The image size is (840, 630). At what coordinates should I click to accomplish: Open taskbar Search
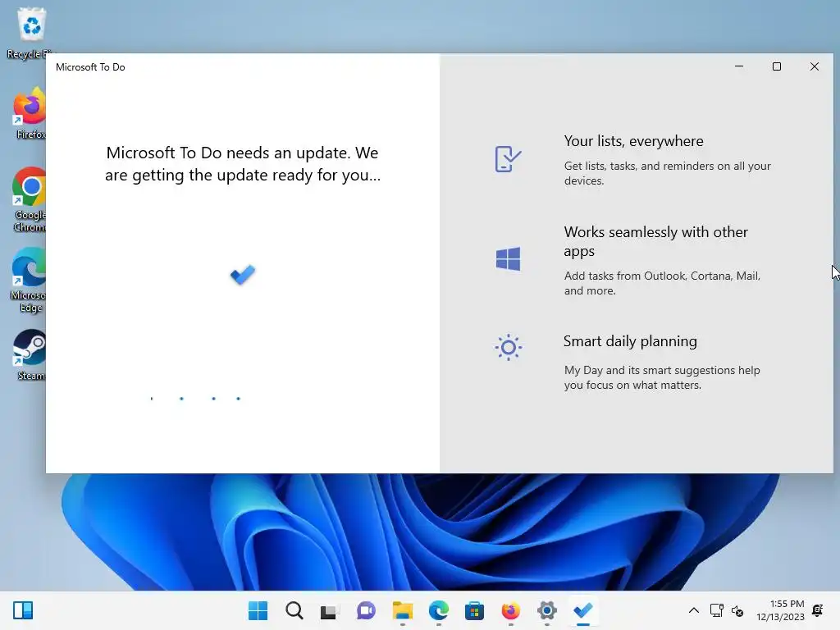click(x=294, y=610)
